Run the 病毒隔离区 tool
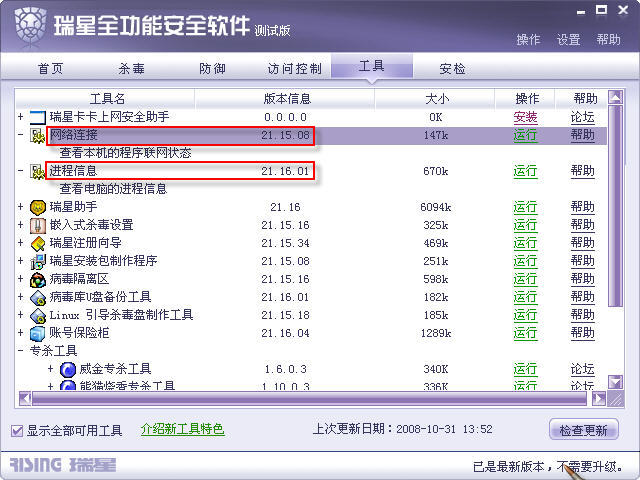The image size is (640, 480). [x=525, y=280]
